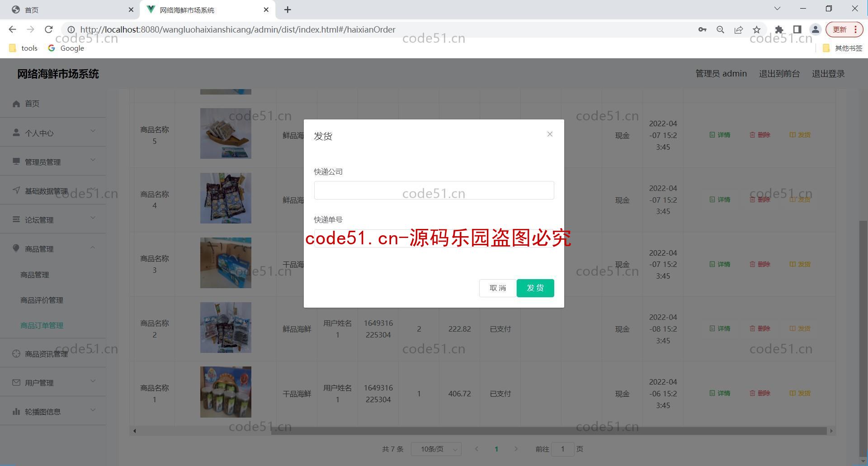The width and height of the screenshot is (868, 466).
Task: Expand 用户管理 sidebar menu
Action: pyautogui.click(x=53, y=382)
